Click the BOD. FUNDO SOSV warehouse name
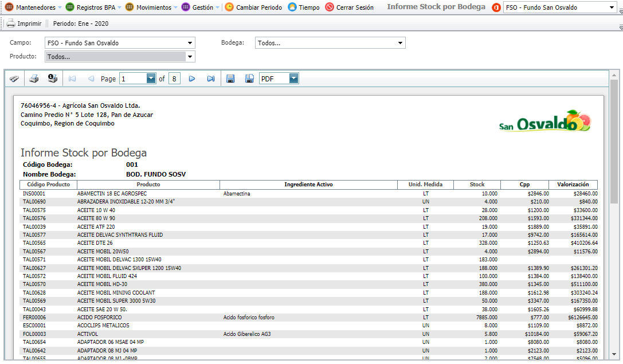This screenshot has height=364, width=623. point(156,174)
